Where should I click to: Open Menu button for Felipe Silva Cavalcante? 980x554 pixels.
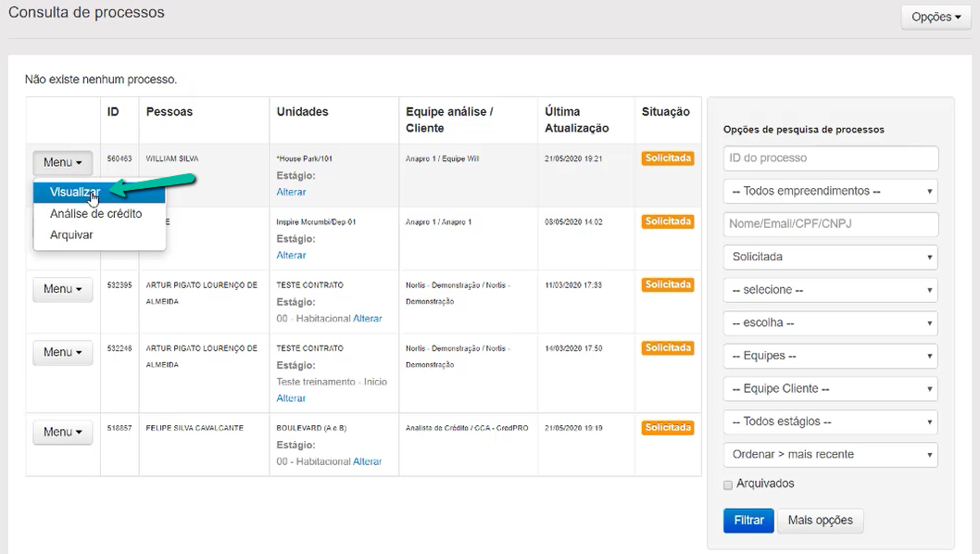tap(63, 432)
